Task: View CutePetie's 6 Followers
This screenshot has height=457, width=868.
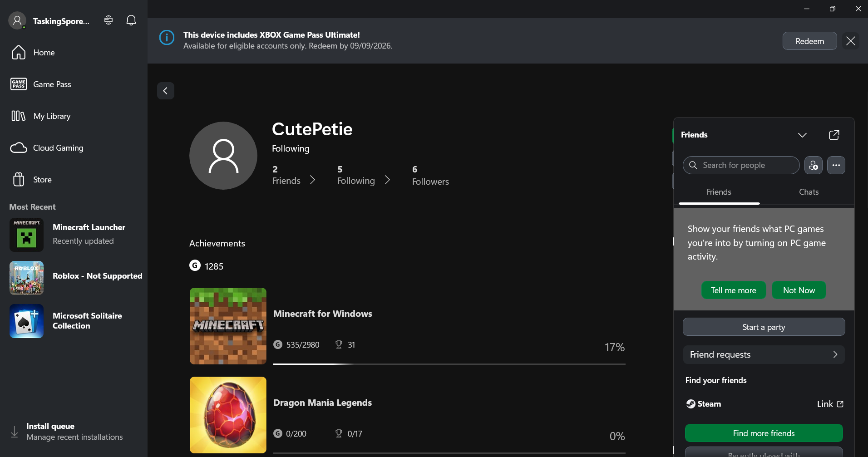Action: coord(430,176)
